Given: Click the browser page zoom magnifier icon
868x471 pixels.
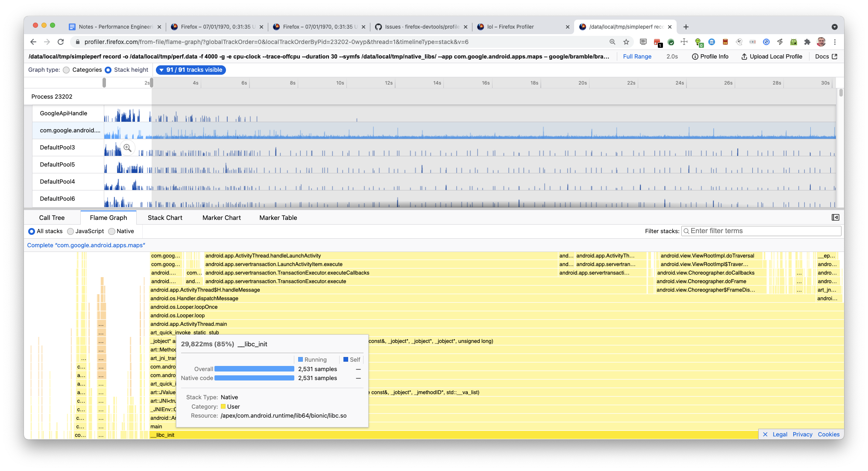Looking at the screenshot, I should 612,42.
